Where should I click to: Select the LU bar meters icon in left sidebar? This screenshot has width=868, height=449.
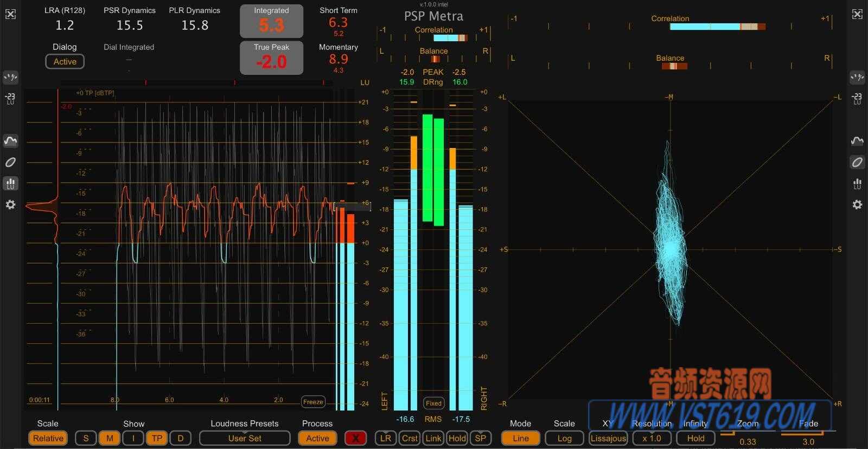pyautogui.click(x=10, y=184)
